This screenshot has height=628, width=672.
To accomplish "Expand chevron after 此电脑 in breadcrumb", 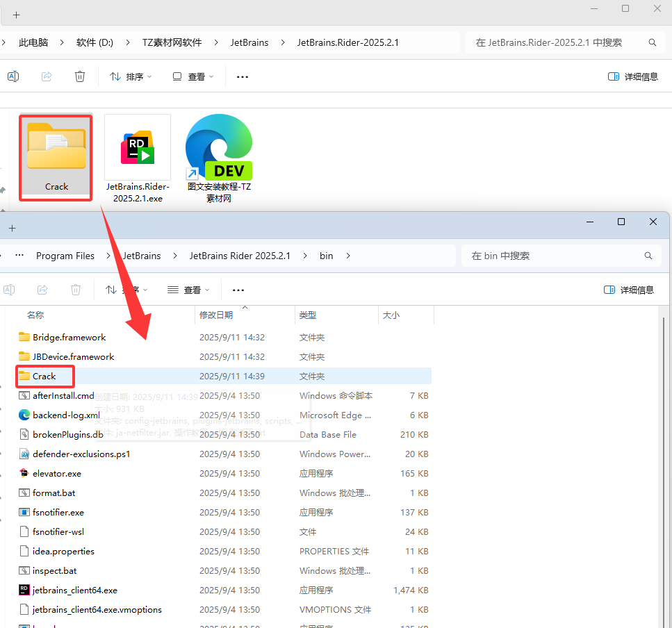I will pos(62,42).
